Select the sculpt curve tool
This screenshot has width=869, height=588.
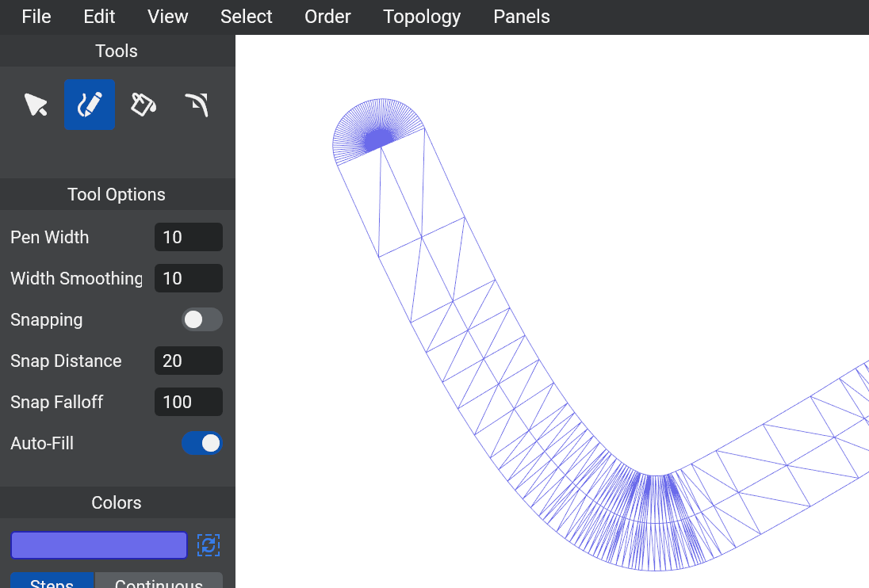click(x=196, y=105)
